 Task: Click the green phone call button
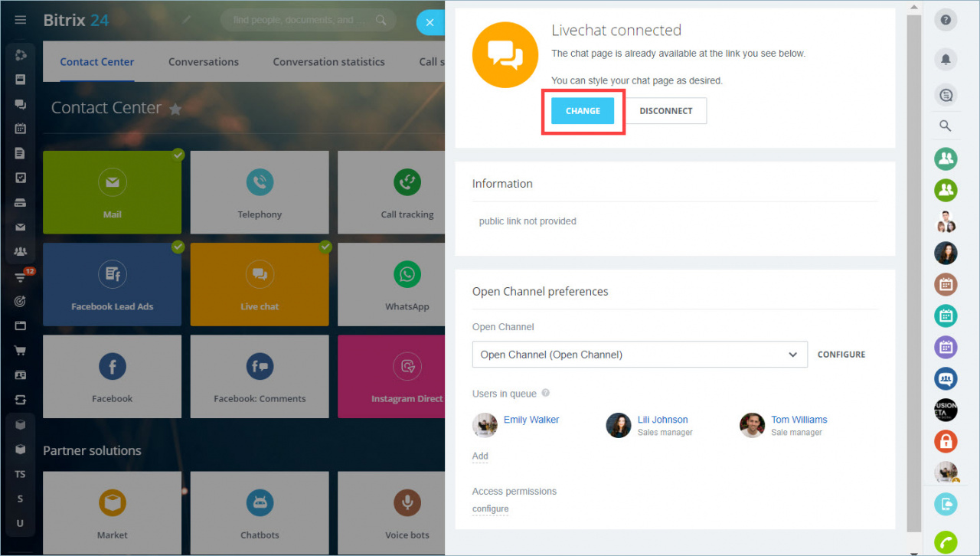(x=946, y=542)
